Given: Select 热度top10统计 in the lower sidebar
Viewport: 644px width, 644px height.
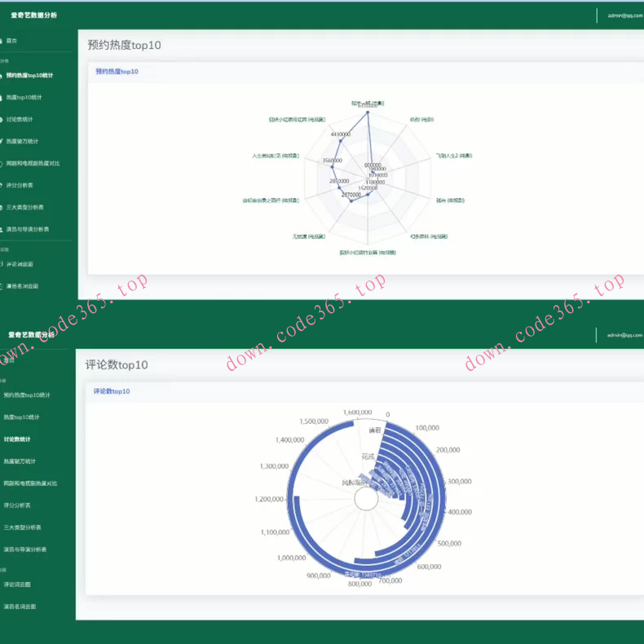Looking at the screenshot, I should click(x=23, y=417).
